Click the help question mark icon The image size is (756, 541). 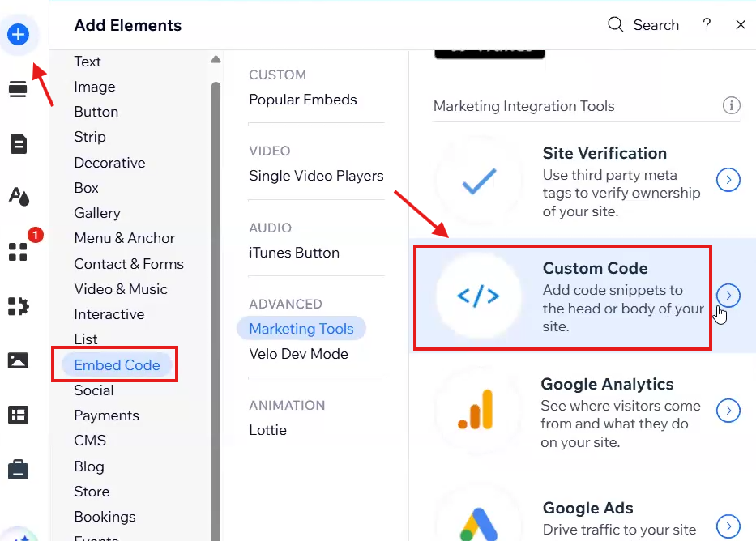707,25
